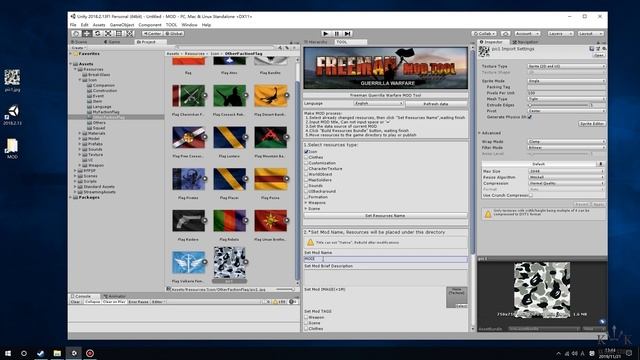Viewport: 640px width, 360px height.
Task: Click the Step frame button
Action: (x=347, y=33)
